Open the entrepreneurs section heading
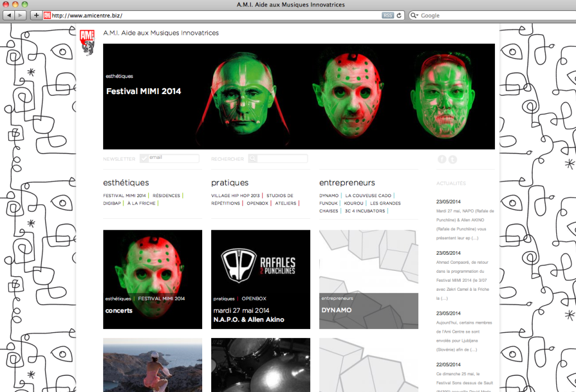 pyautogui.click(x=347, y=182)
